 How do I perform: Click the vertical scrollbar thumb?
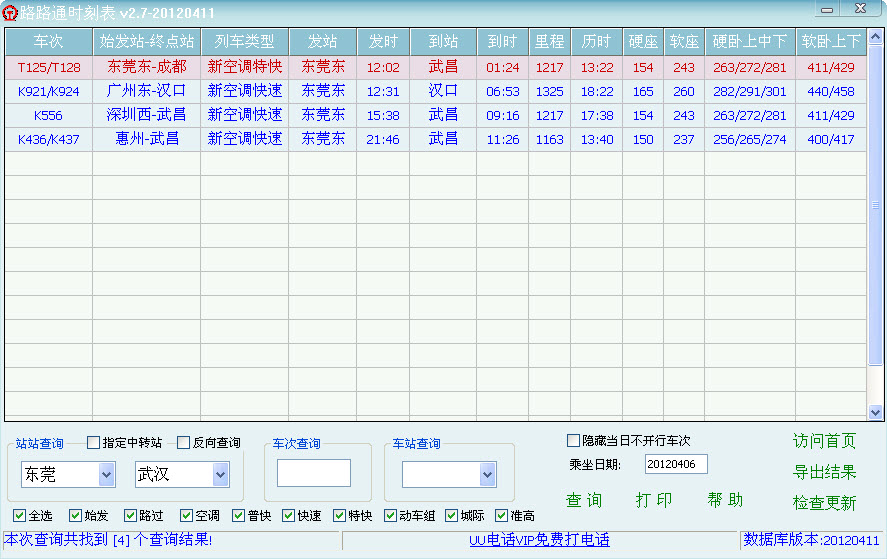[875, 205]
